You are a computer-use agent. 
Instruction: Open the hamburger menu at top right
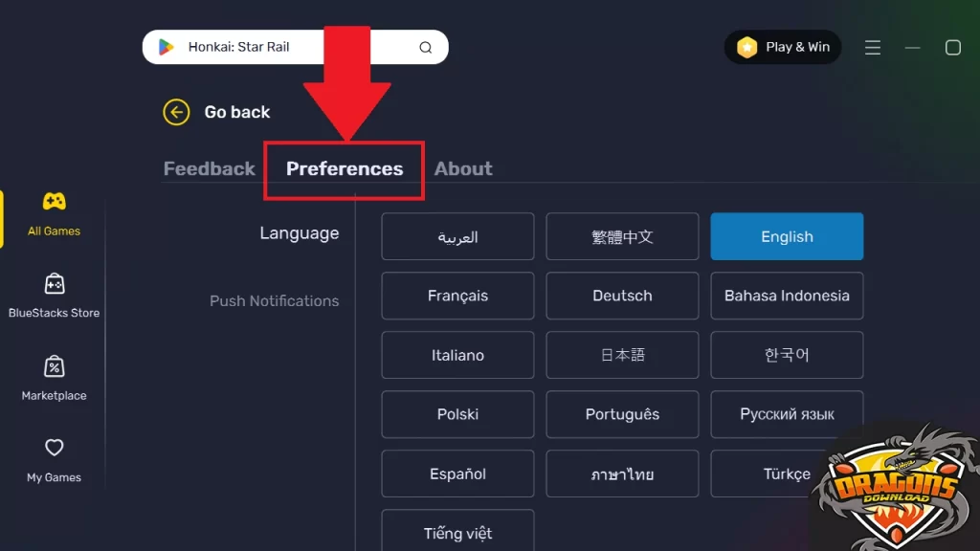tap(872, 46)
